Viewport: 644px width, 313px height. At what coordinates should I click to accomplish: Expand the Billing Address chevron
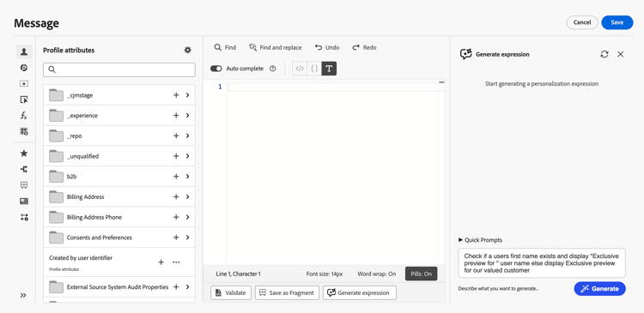[x=188, y=197]
